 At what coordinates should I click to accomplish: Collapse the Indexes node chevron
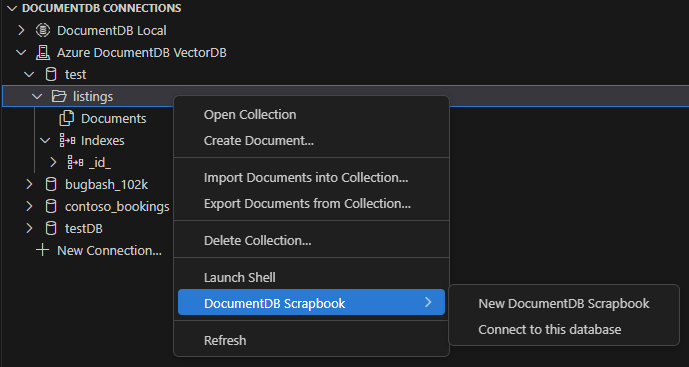pyautogui.click(x=45, y=140)
